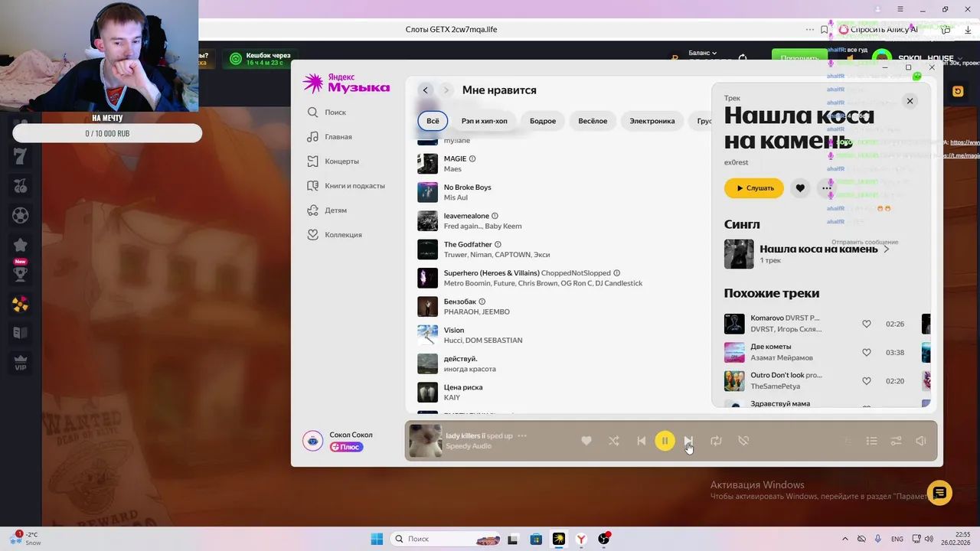Image resolution: width=980 pixels, height=551 pixels.
Task: Open the play queue list icon
Action: (x=871, y=441)
